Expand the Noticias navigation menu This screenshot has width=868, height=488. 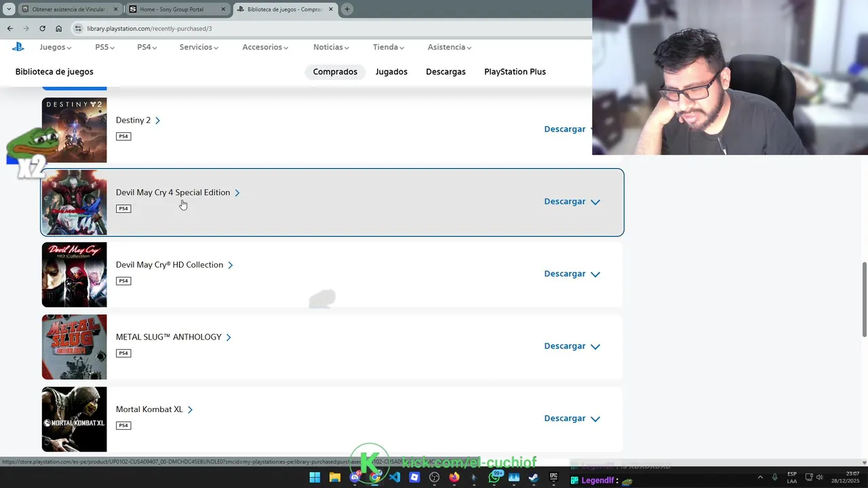click(x=331, y=47)
